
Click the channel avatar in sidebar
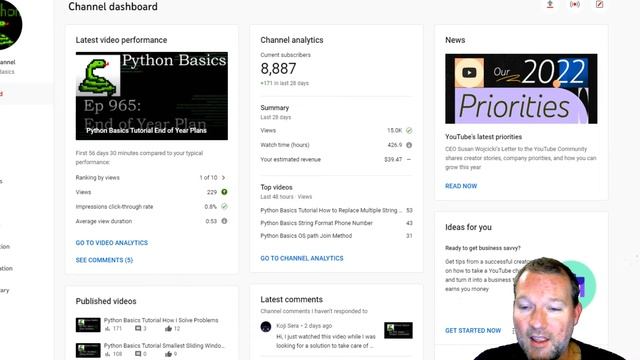click(8, 25)
